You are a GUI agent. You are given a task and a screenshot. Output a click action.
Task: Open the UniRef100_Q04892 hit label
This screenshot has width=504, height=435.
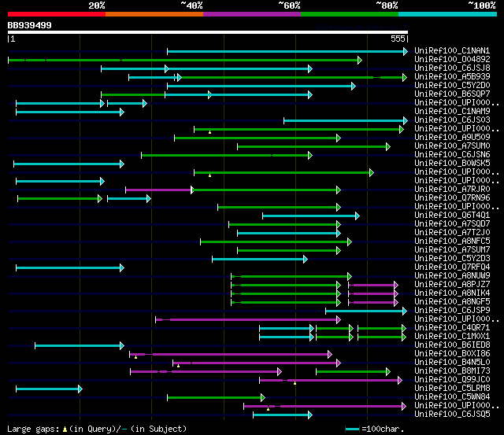pyautogui.click(x=452, y=60)
